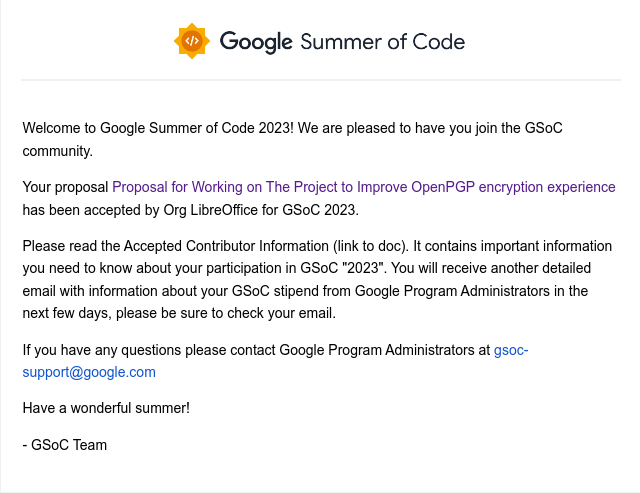Click the horizontal divider under the header
Viewport: 640px width, 493px height.
pyautogui.click(x=321, y=80)
